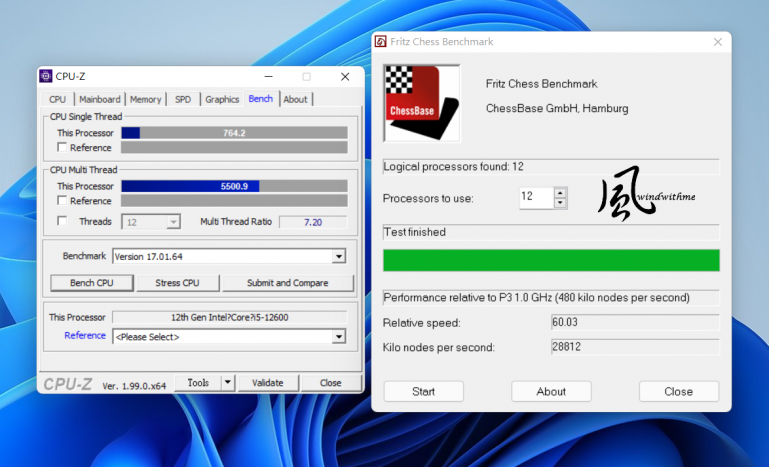
Task: Click the About button in Fritz
Action: pyautogui.click(x=551, y=391)
